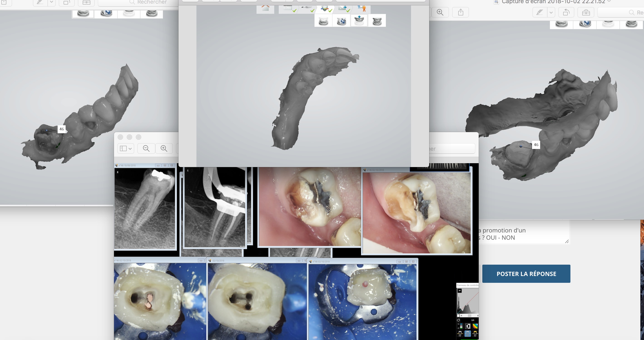The image size is (644, 340).
Task: Toggle the image invert contrast icon
Action: (468, 326)
